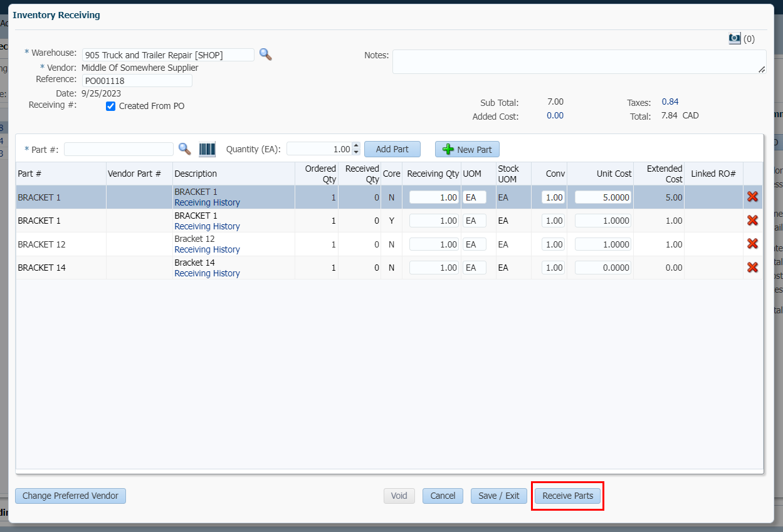Click the Extended Cost column header
The height and width of the screenshot is (532, 783).
(x=659, y=174)
